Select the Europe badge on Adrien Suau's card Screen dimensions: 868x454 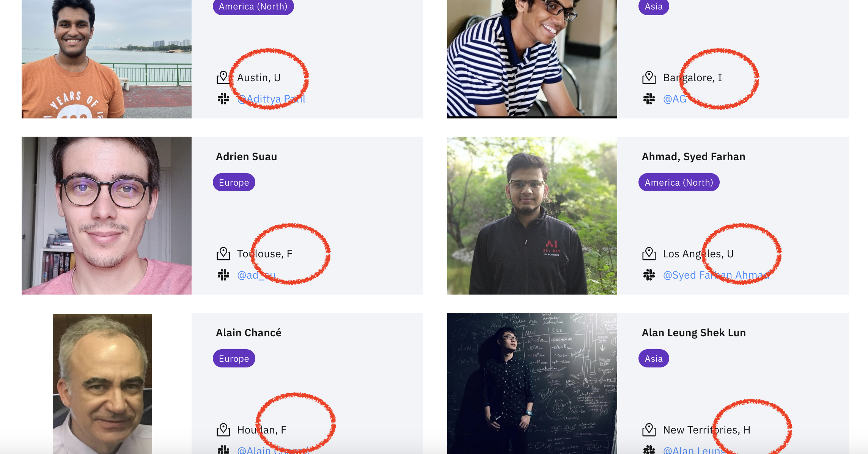[234, 182]
